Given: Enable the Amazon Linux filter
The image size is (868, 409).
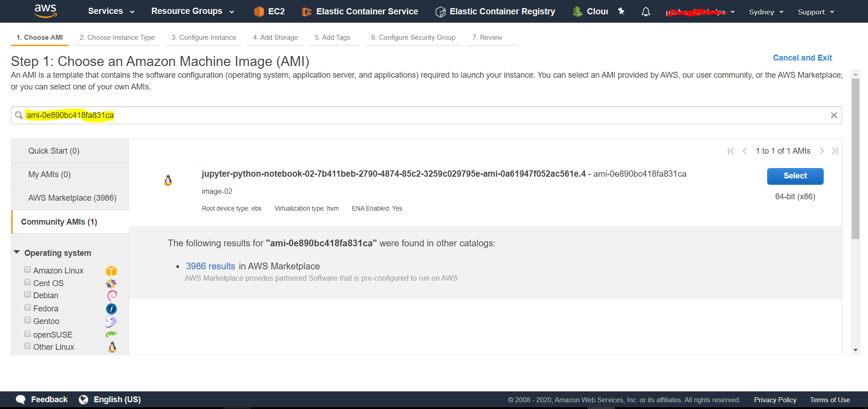Looking at the screenshot, I should [x=28, y=269].
